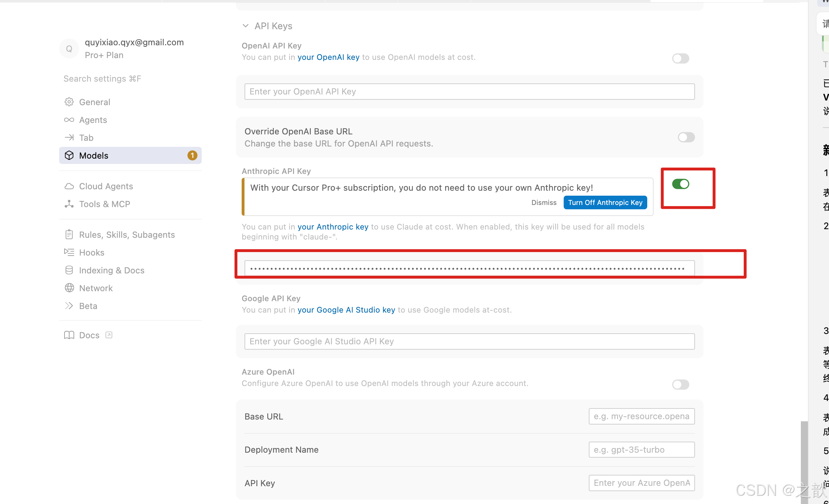Screen dimensions: 829x504
Task: Disable the Anthropic API Key toggle
Action: tap(680, 184)
